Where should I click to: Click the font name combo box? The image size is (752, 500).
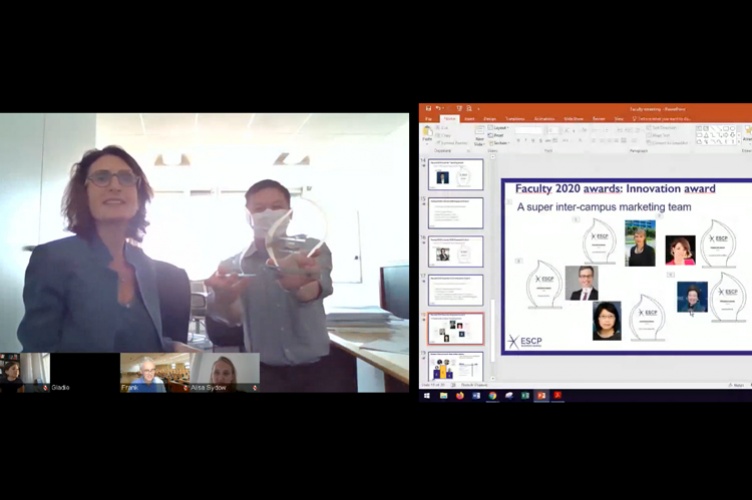529,130
